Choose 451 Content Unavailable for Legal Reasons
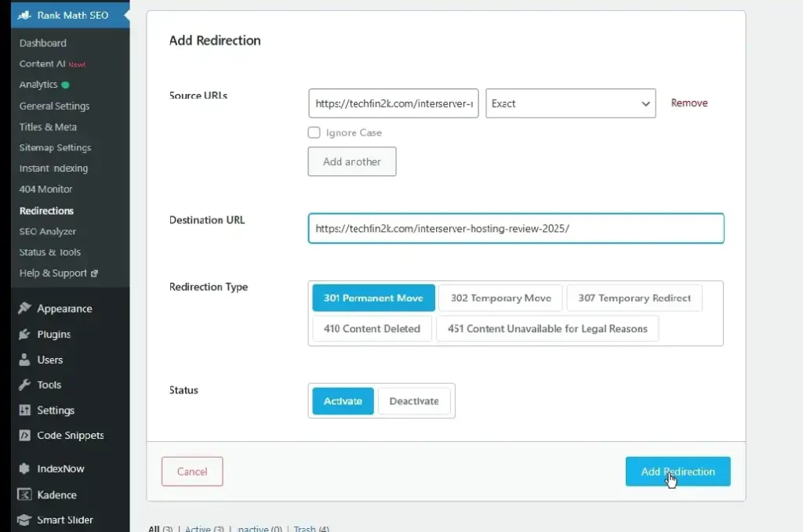 [x=547, y=328]
